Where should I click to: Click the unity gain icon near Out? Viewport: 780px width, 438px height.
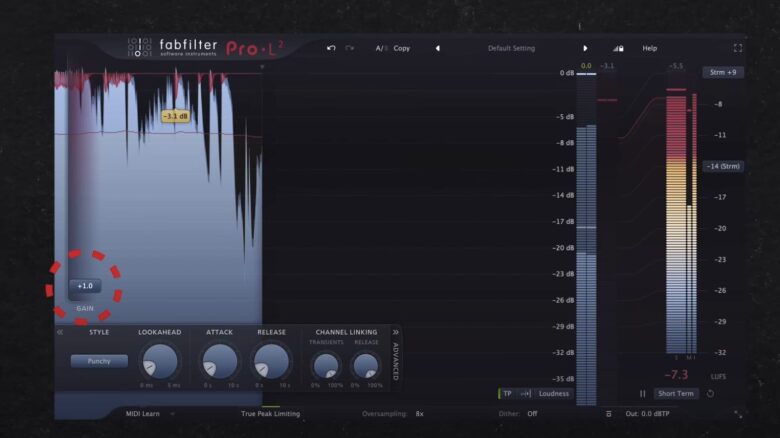[608, 414]
